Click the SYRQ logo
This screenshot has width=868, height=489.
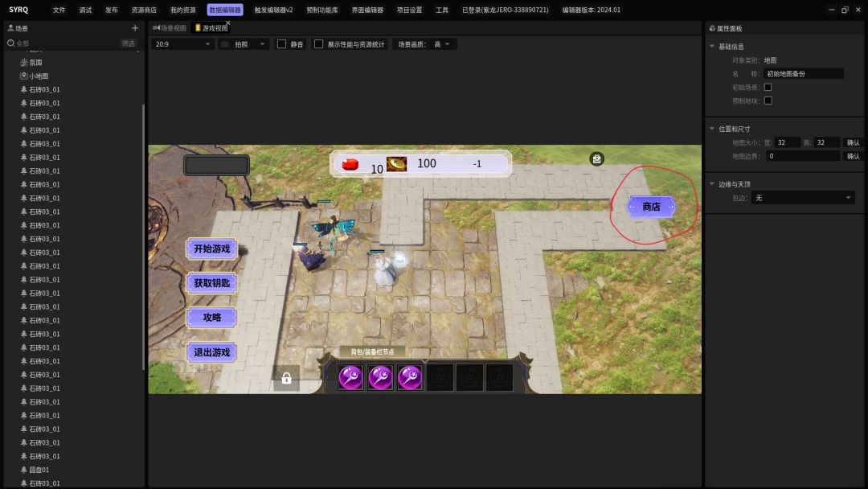tap(18, 10)
